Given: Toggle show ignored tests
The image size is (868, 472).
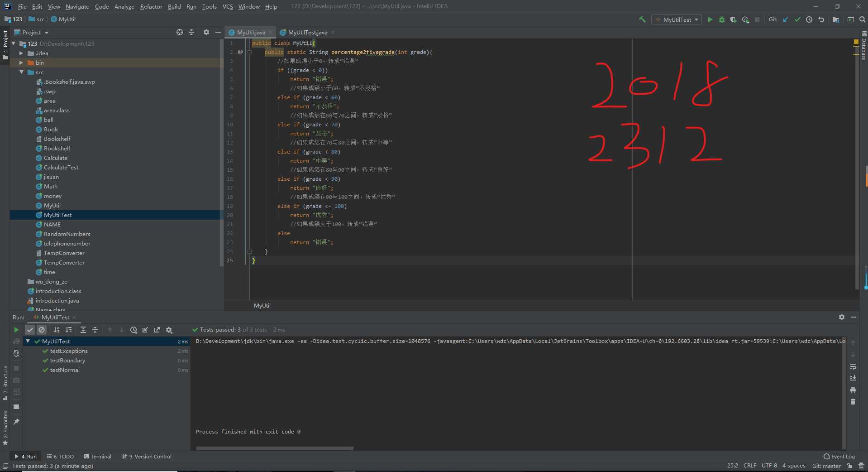Looking at the screenshot, I should coord(42,330).
